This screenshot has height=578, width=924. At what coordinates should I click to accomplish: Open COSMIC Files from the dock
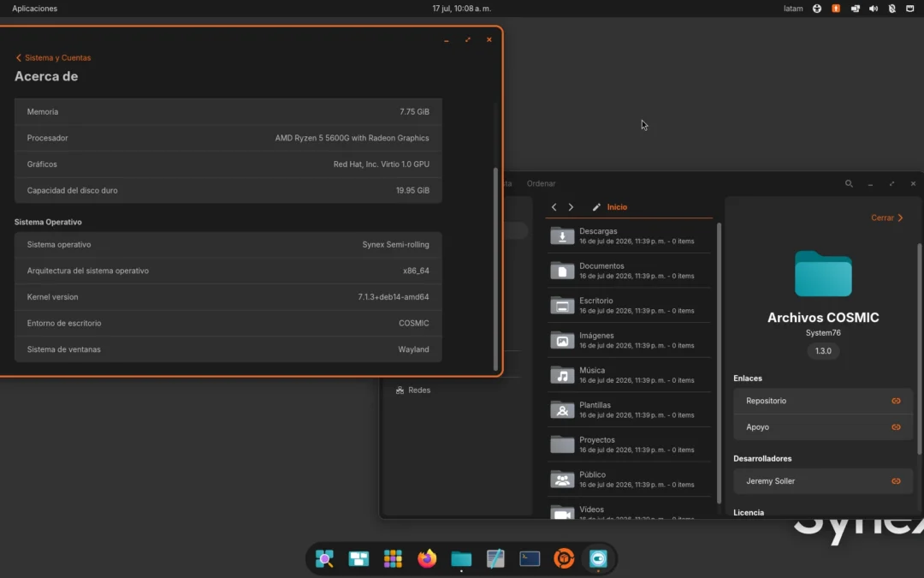[461, 558]
